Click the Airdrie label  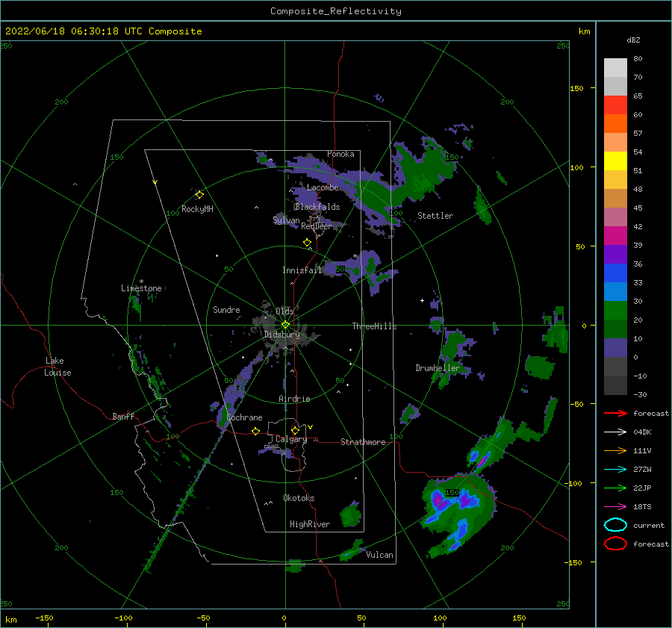coord(294,399)
